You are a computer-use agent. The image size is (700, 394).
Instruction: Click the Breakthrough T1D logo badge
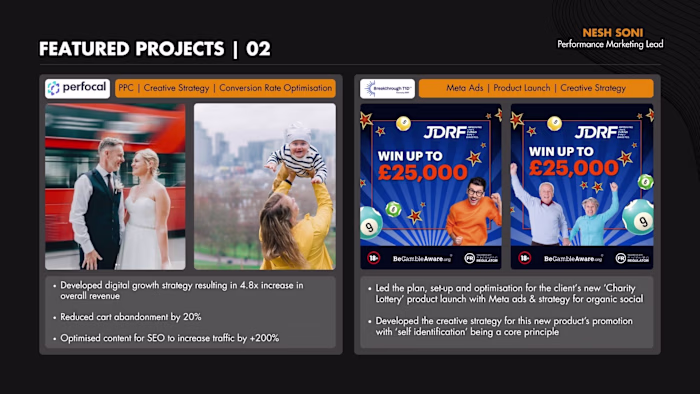pyautogui.click(x=388, y=88)
